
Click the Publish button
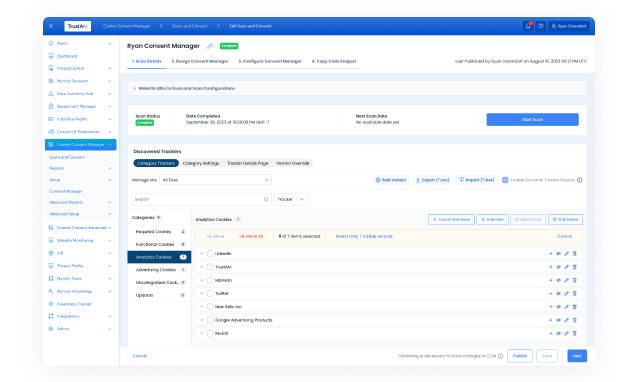click(520, 356)
